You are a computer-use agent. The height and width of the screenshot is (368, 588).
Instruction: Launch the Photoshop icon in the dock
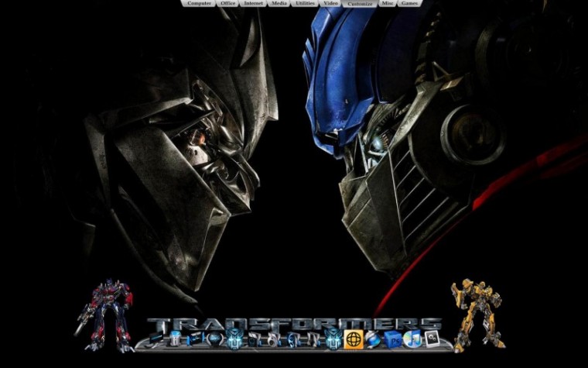(x=393, y=341)
